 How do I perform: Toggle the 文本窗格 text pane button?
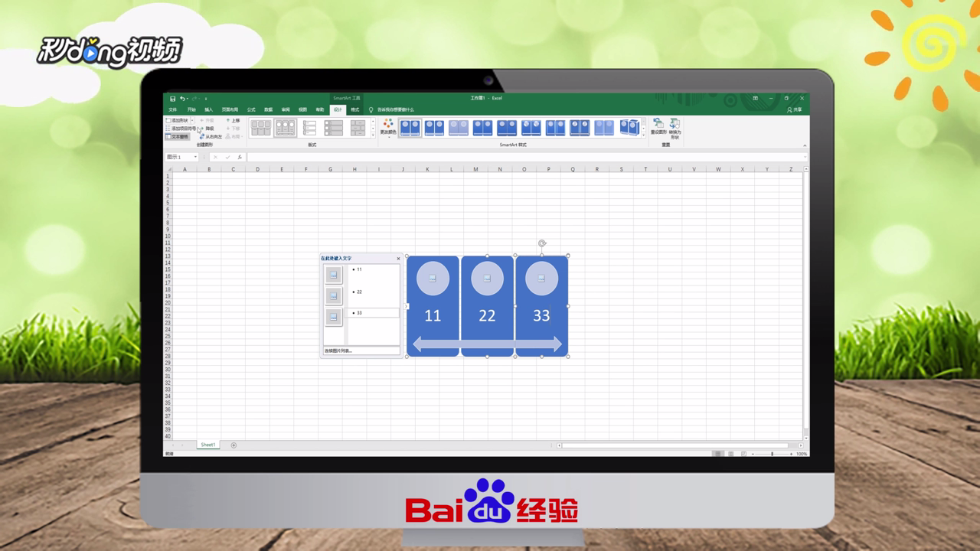point(177,136)
